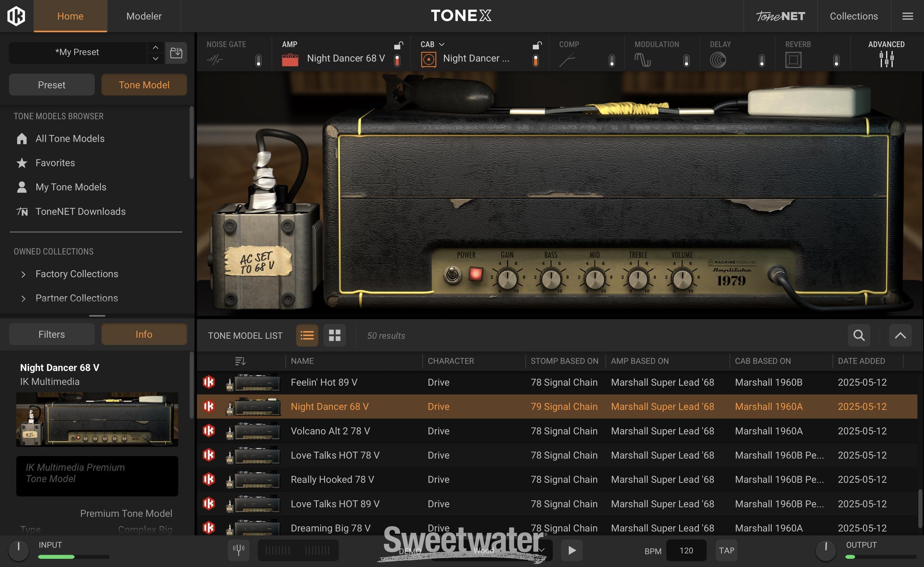
Task: Save the current preset
Action: pyautogui.click(x=176, y=53)
